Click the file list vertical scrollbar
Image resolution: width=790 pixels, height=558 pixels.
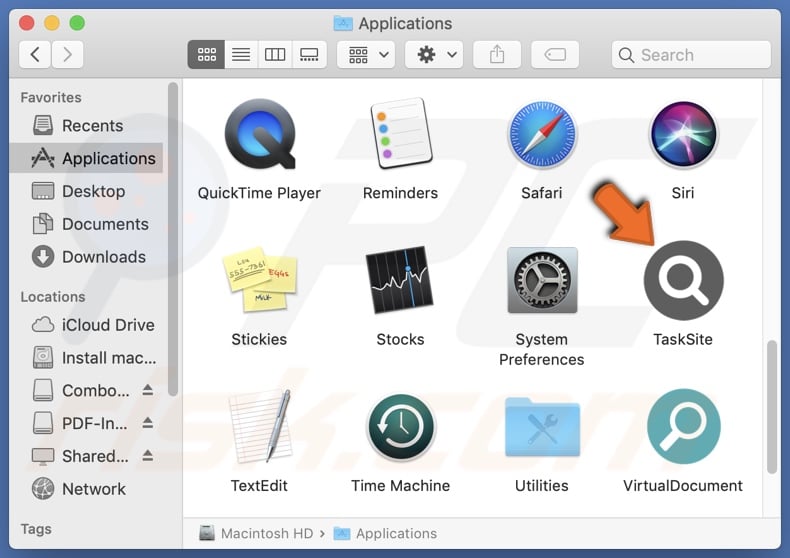click(771, 407)
